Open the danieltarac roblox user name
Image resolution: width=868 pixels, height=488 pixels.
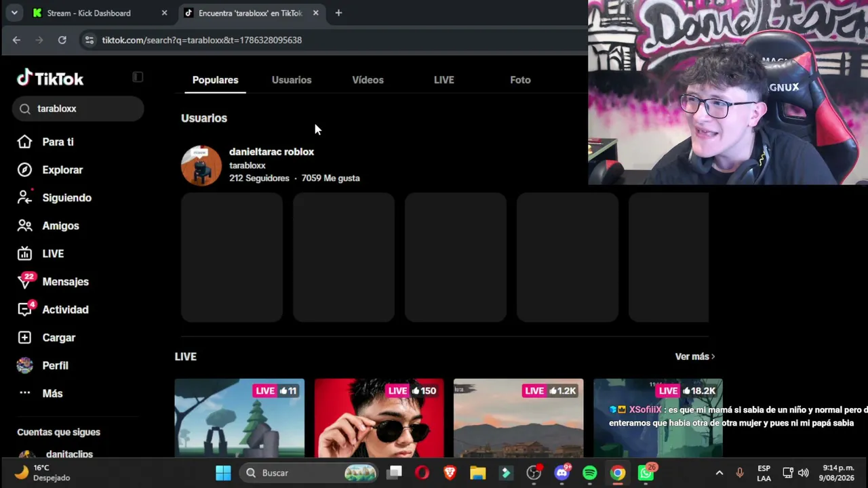tap(271, 152)
